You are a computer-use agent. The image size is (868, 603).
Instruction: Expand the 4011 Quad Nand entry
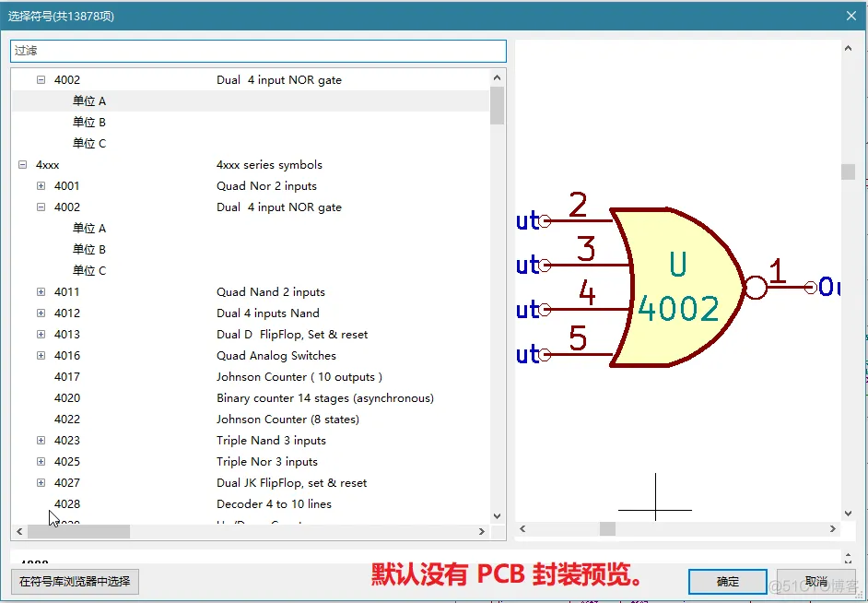click(x=41, y=291)
